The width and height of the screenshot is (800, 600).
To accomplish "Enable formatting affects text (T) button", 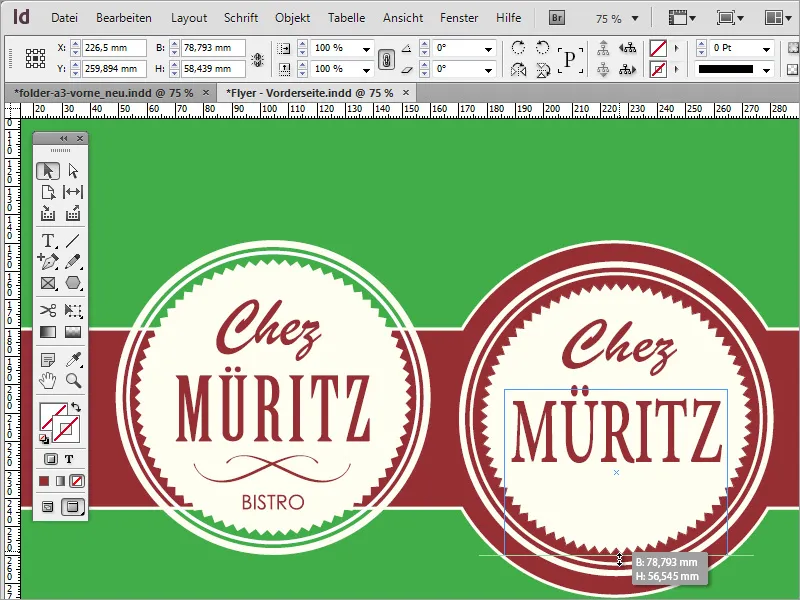I will (x=70, y=459).
